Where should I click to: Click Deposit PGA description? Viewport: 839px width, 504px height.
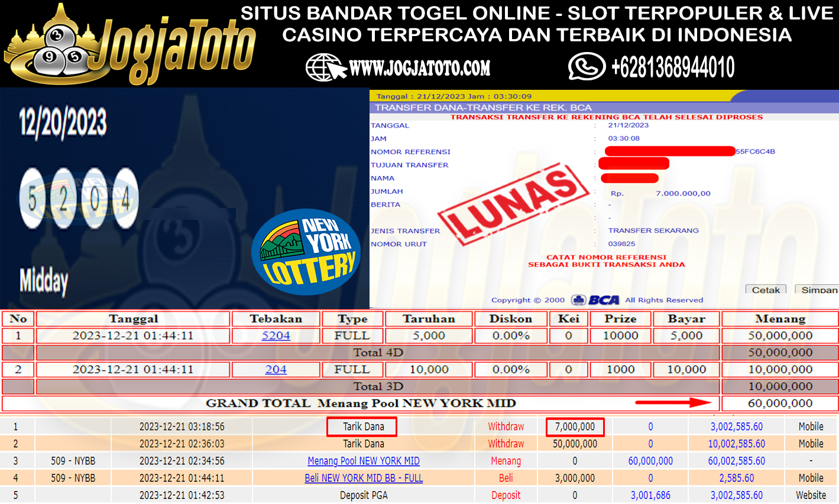click(x=364, y=495)
